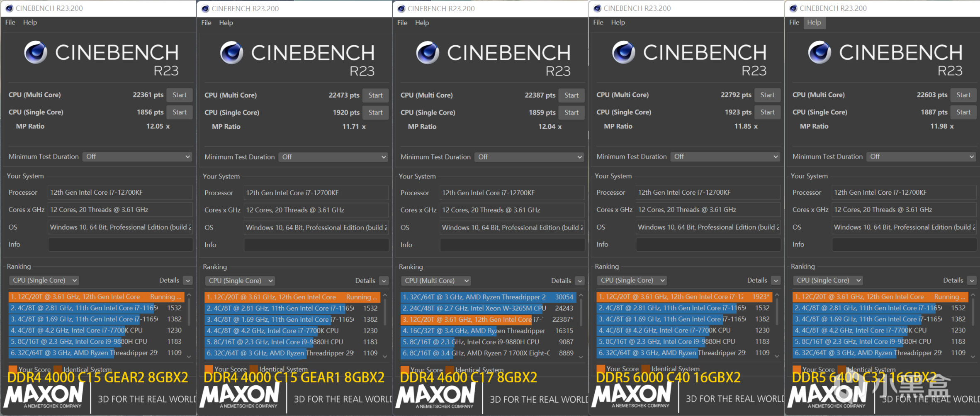Viewport: 980px width, 416px height.
Task: Open Minimum Test Duration dropdown in 22361 pts window
Action: point(137,157)
